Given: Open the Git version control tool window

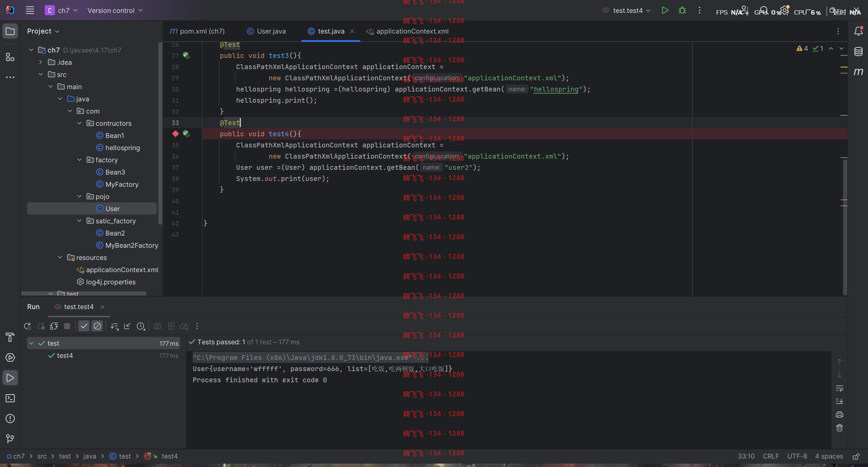Looking at the screenshot, I should pyautogui.click(x=10, y=439).
